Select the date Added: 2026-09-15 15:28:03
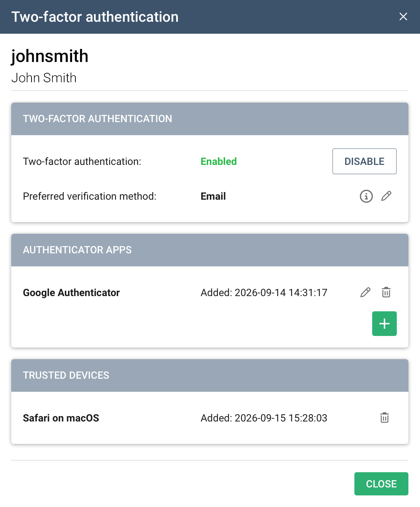This screenshot has width=420, height=507. click(x=264, y=418)
